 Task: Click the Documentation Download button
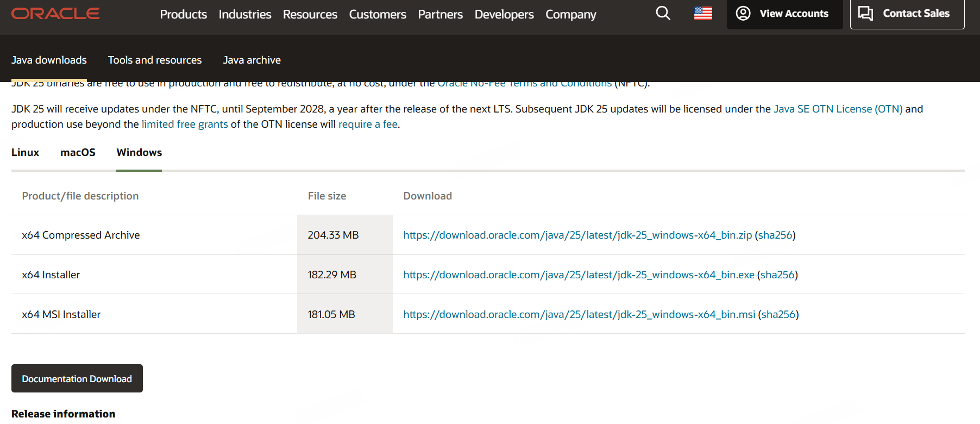[77, 378]
